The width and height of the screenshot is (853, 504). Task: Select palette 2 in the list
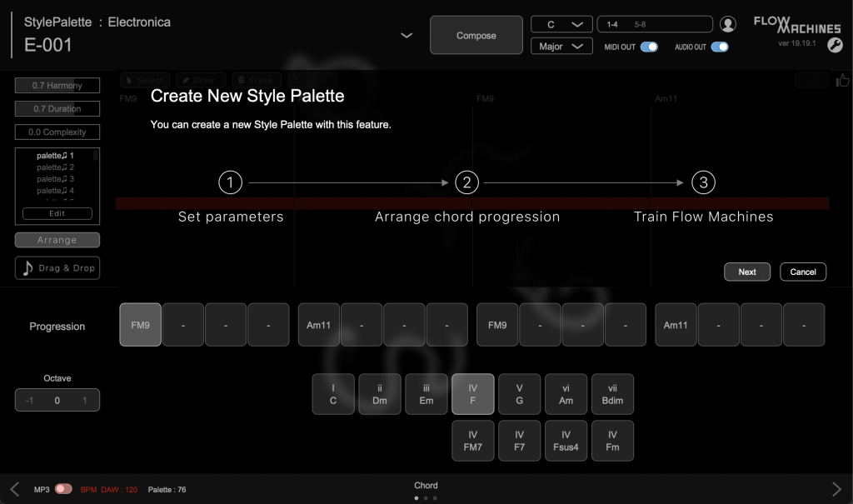click(55, 167)
